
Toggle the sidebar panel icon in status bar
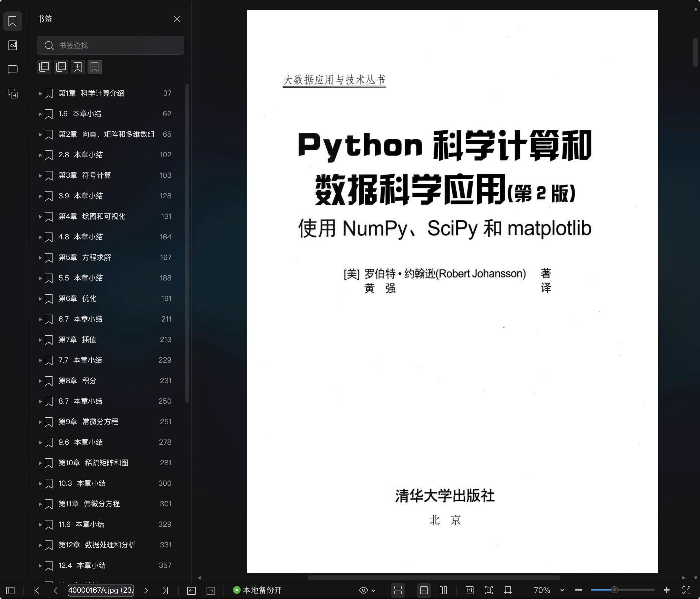[11, 591]
